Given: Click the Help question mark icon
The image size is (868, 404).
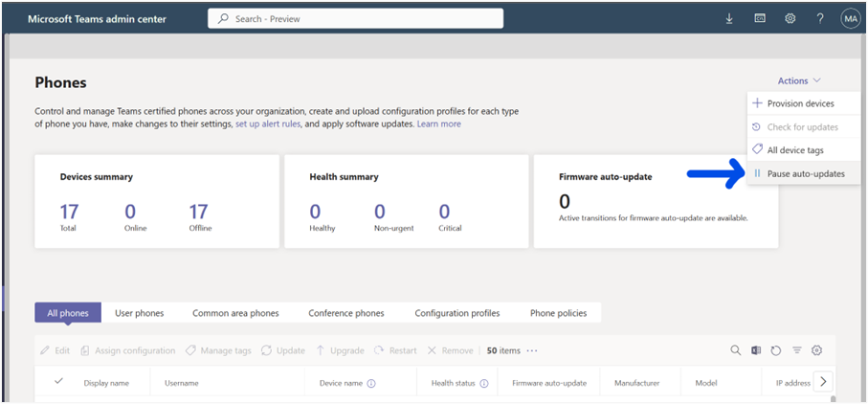Looking at the screenshot, I should tap(820, 18).
